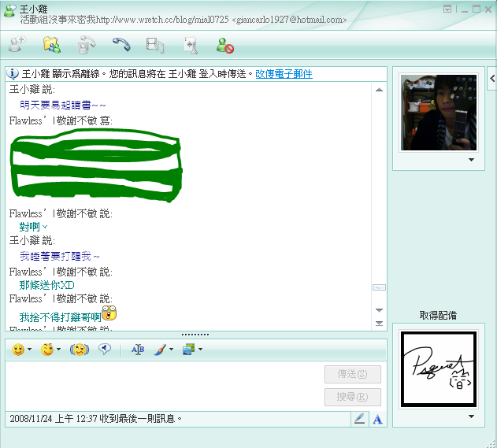This screenshot has height=448, width=497.
Task: Expand the paintbrush dropdown arrow
Action: coord(171,350)
